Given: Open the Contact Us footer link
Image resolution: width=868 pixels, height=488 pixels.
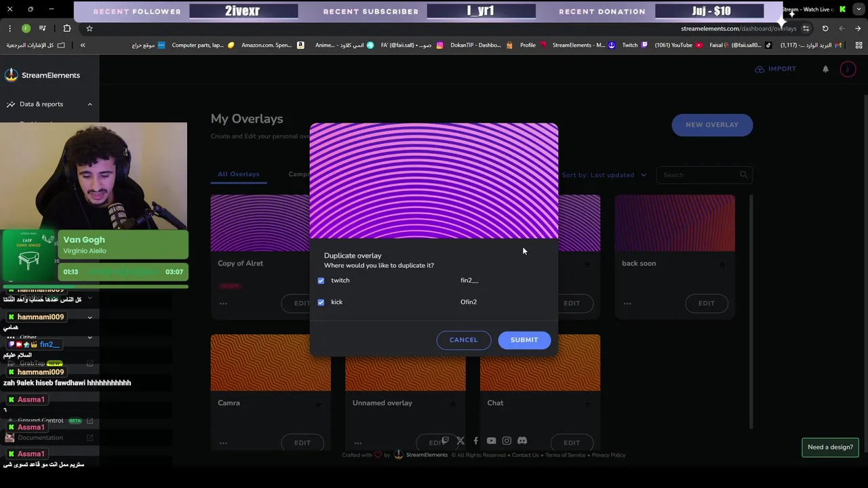Looking at the screenshot, I should pyautogui.click(x=526, y=455).
